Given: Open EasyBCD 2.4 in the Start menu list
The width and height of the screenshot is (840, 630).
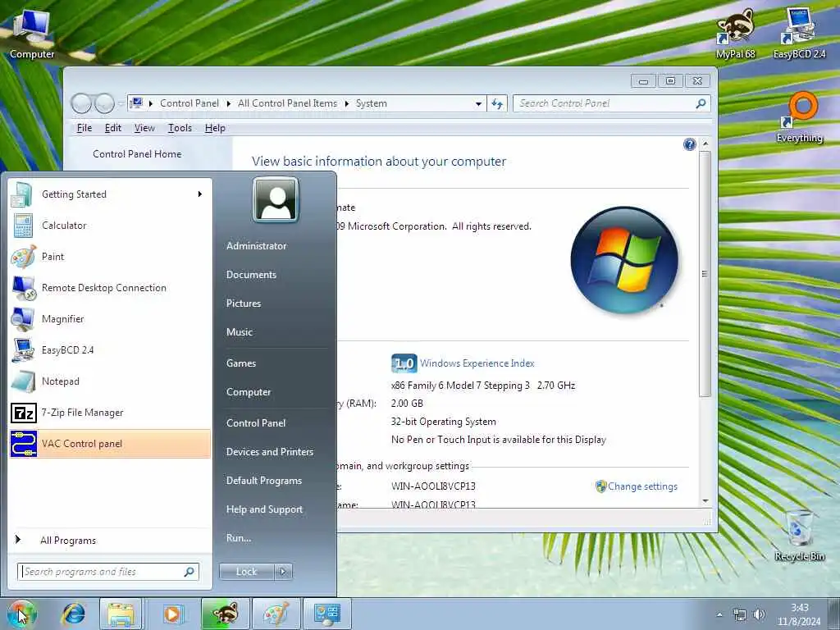Looking at the screenshot, I should [x=110, y=349].
